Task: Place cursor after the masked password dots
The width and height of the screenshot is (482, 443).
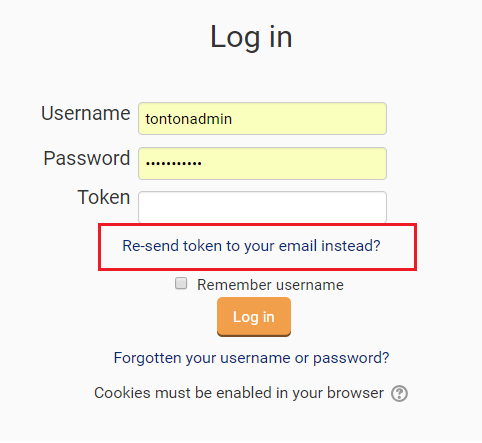Action: (x=203, y=164)
